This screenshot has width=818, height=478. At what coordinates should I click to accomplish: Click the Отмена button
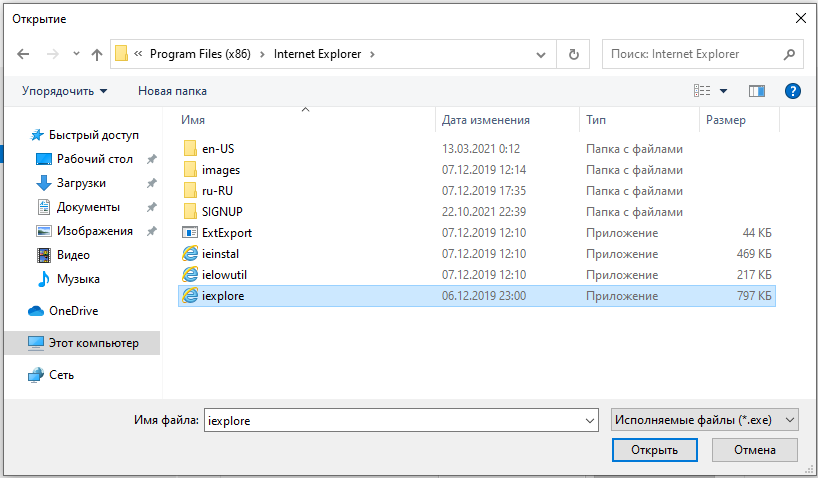tap(754, 450)
